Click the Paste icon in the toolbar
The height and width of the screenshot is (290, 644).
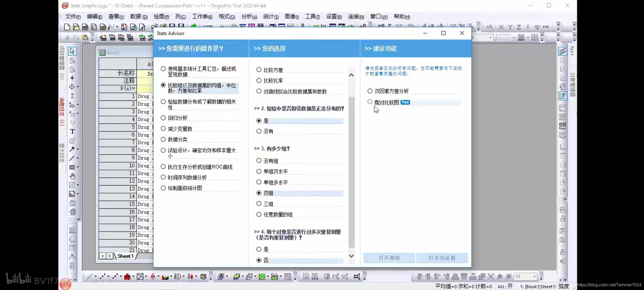click(85, 38)
